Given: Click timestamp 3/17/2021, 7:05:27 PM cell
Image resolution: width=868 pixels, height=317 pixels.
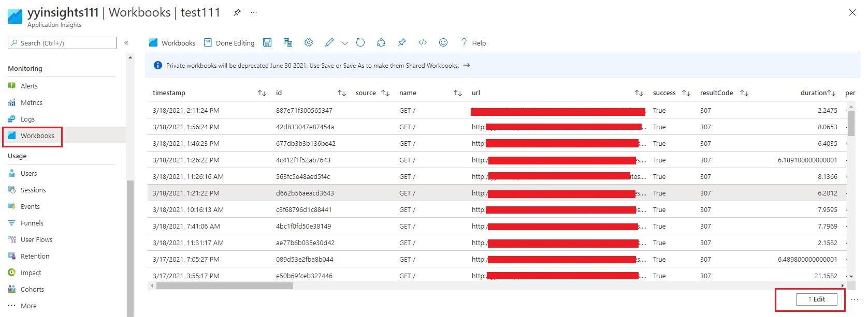Looking at the screenshot, I should pos(186,259).
